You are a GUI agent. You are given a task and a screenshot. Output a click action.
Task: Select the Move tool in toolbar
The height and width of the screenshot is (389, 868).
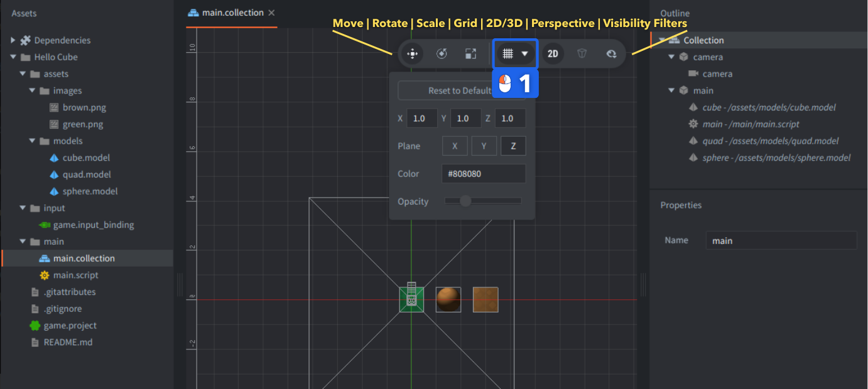[412, 54]
